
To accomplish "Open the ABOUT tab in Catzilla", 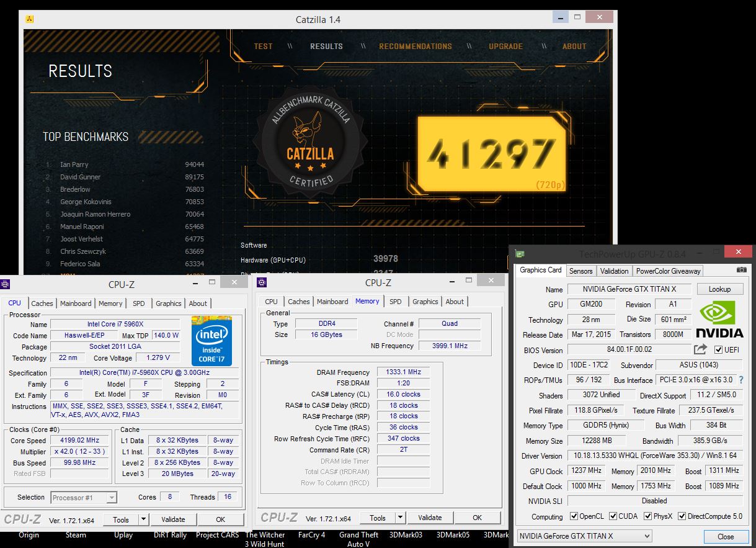I will [x=574, y=46].
